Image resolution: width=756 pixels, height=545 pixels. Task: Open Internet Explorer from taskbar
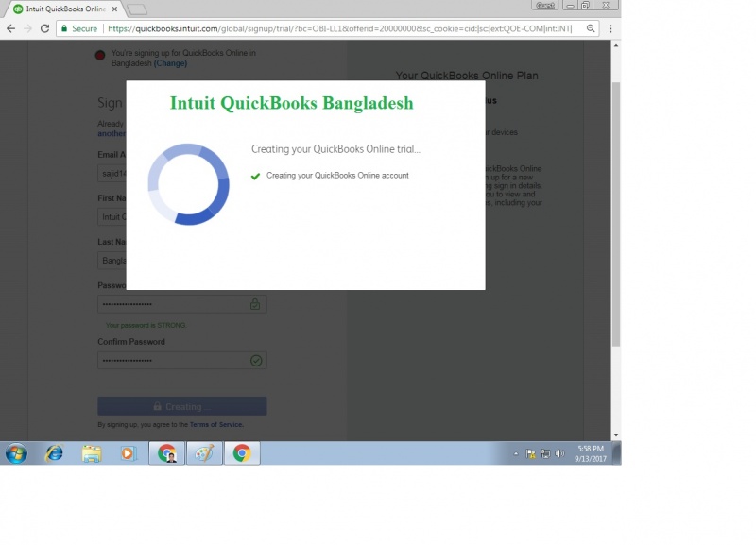click(54, 453)
